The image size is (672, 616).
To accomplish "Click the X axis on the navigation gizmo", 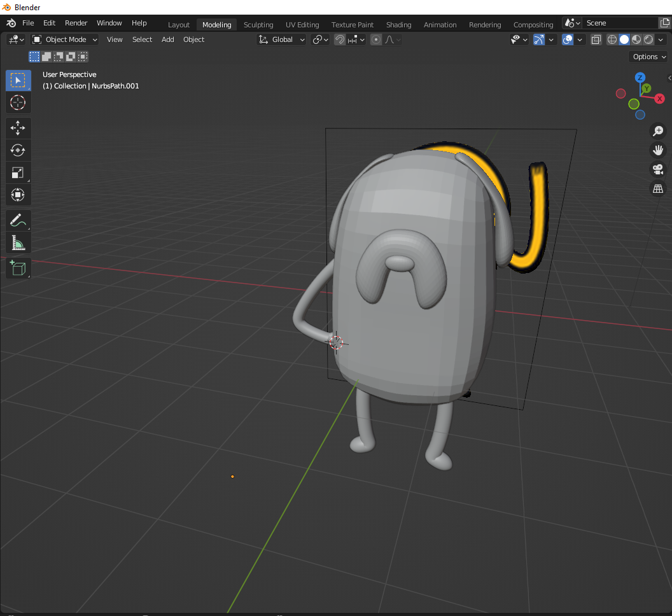I will click(659, 99).
